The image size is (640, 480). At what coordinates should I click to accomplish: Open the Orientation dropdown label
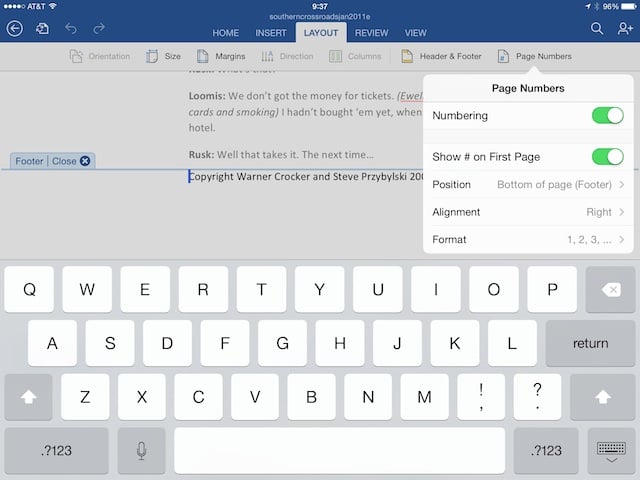click(x=109, y=56)
